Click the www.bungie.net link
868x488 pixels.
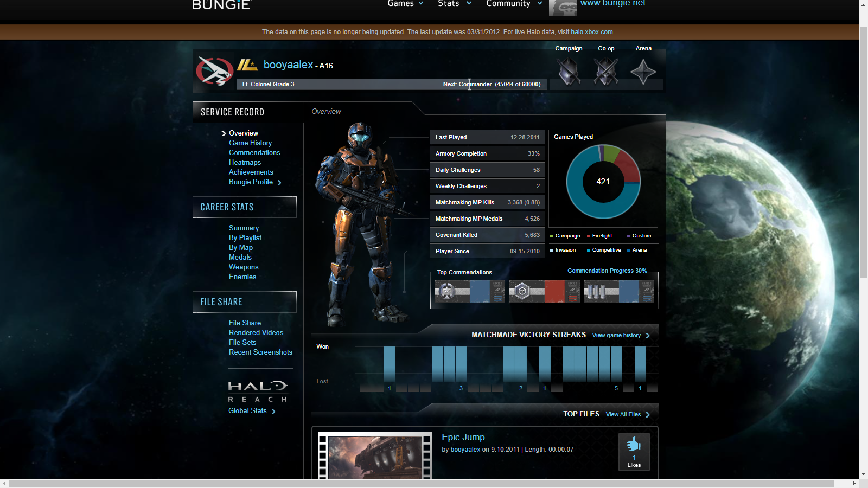pos(613,3)
